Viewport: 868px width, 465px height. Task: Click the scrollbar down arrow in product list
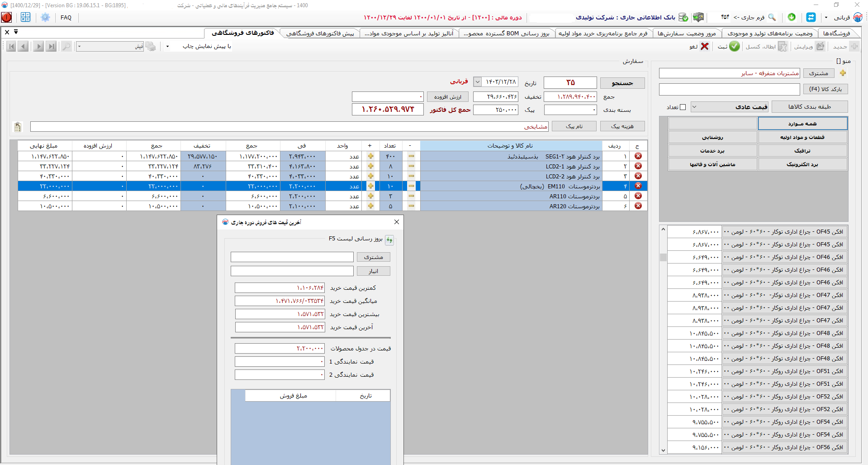(663, 450)
